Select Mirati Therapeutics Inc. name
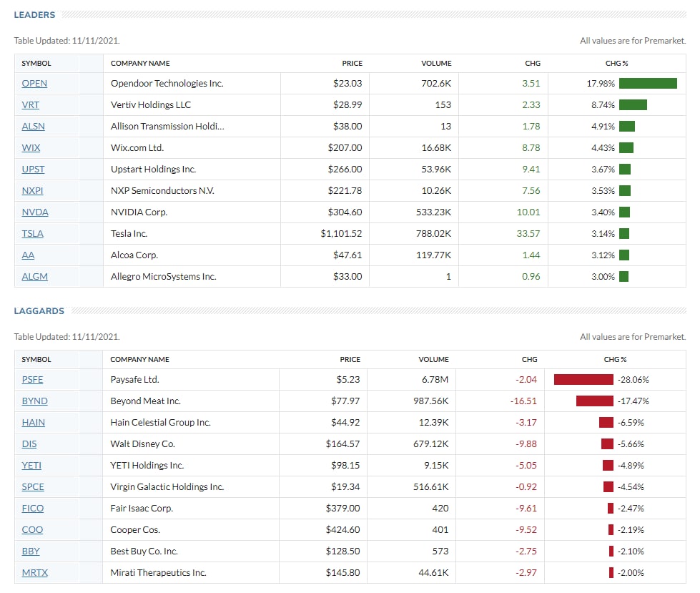Image resolution: width=700 pixels, height=593 pixels. [158, 572]
